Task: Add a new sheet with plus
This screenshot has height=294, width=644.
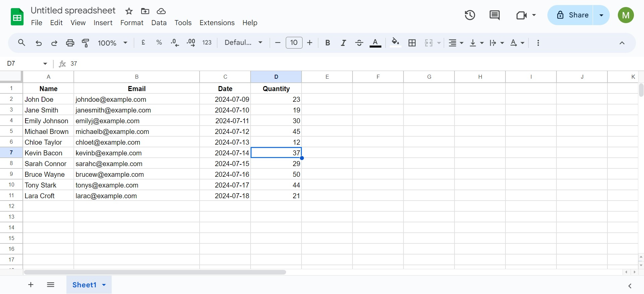Action: [31, 285]
